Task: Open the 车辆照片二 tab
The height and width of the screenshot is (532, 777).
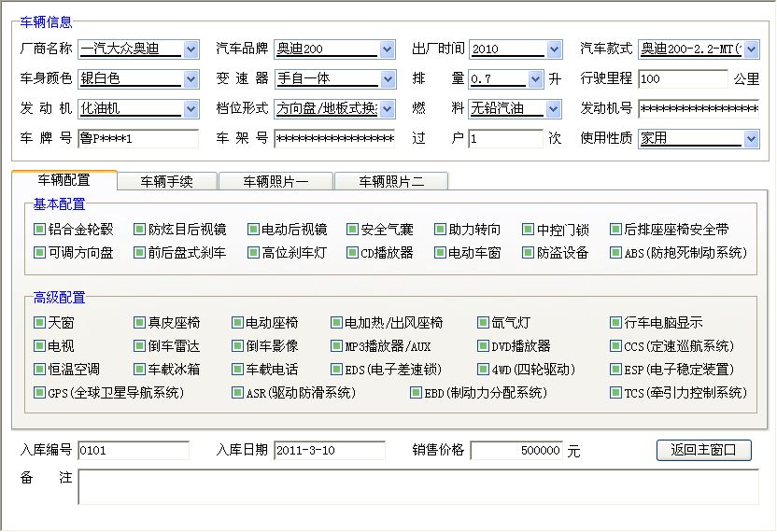Action: (x=391, y=181)
